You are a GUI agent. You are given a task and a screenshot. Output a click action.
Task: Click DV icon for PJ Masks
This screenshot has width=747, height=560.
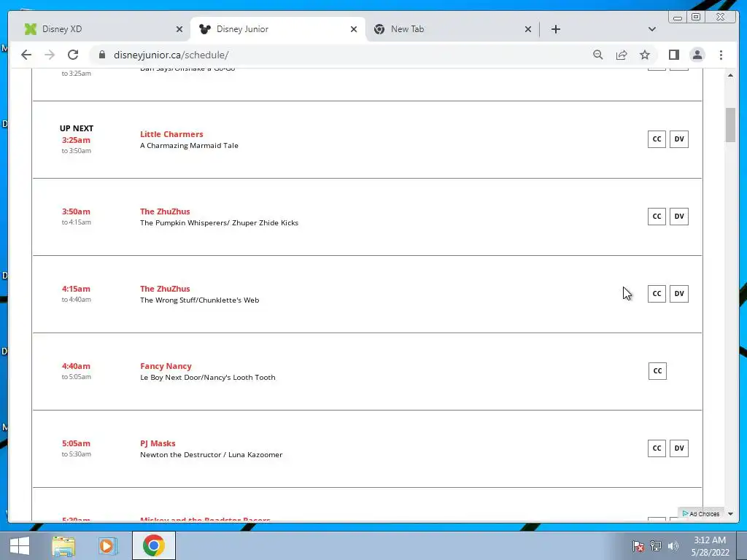[679, 448]
